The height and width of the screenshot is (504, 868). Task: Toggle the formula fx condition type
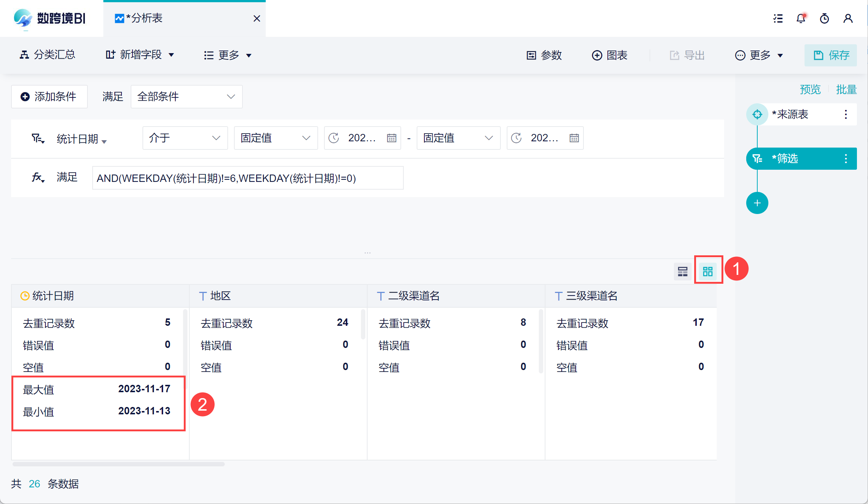(x=38, y=178)
